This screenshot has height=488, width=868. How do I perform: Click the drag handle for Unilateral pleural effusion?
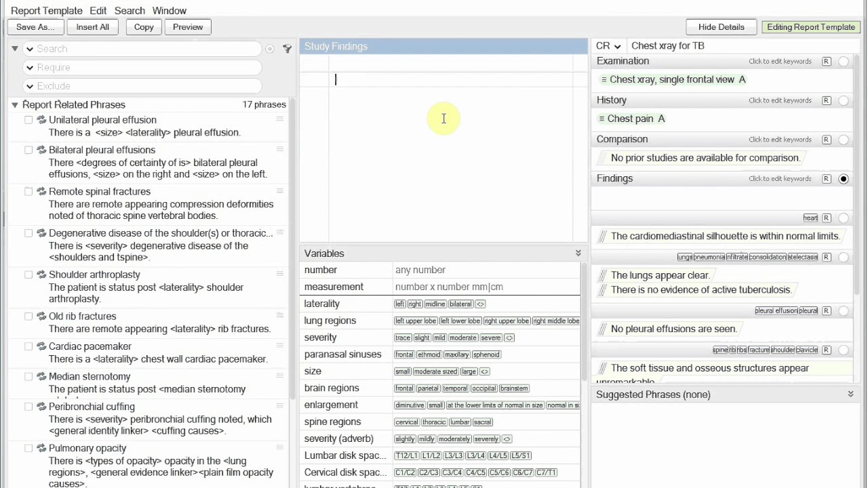pos(279,119)
